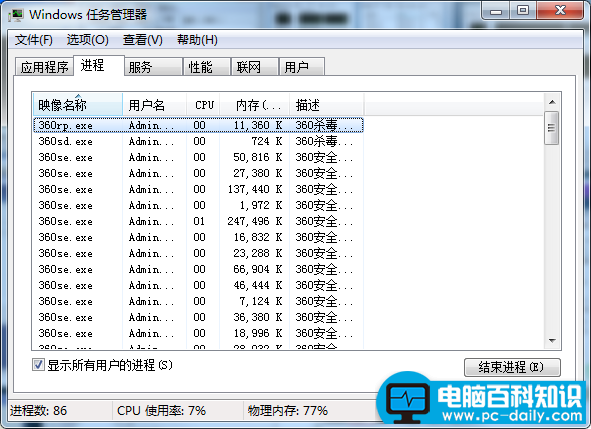This screenshot has width=591, height=429.
Task: Click the vertical scrollbar thumb
Action: pos(551,128)
